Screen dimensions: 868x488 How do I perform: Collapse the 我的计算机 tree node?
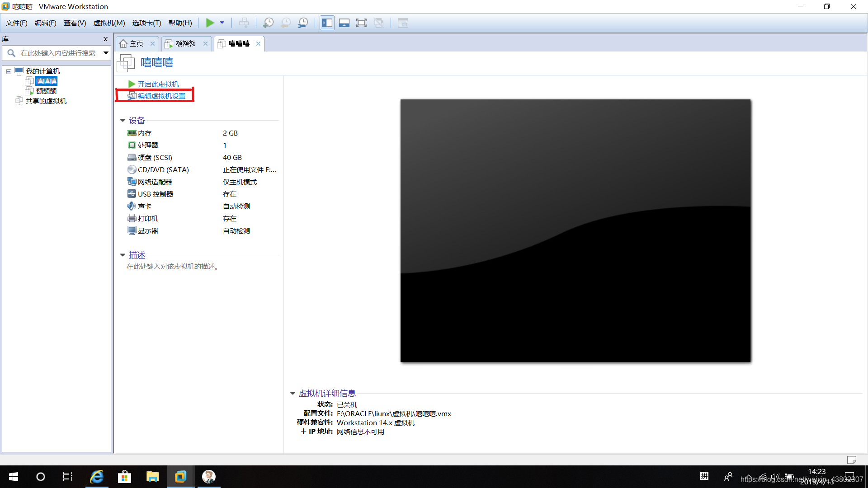(x=9, y=71)
